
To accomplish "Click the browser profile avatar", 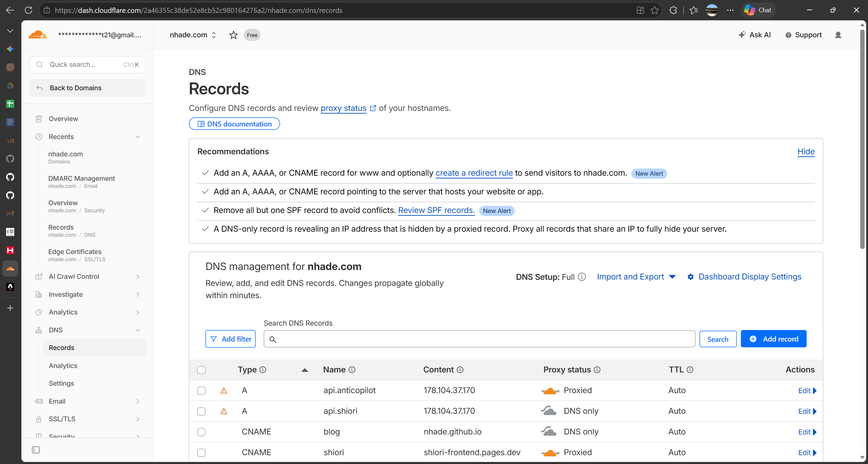I will (712, 10).
